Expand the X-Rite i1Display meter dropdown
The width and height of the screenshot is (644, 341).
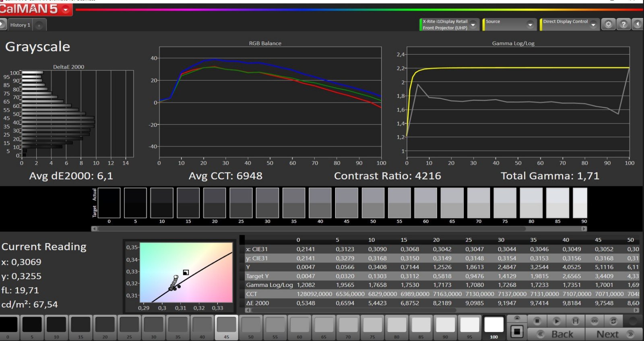coord(473,25)
